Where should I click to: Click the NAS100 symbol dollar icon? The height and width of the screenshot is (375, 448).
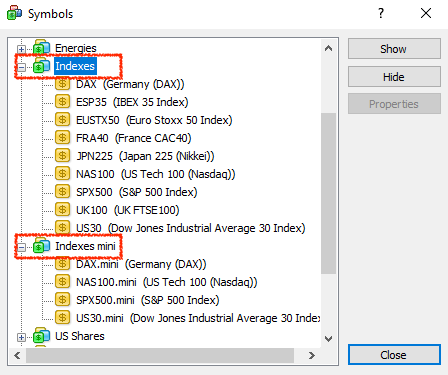point(62,174)
